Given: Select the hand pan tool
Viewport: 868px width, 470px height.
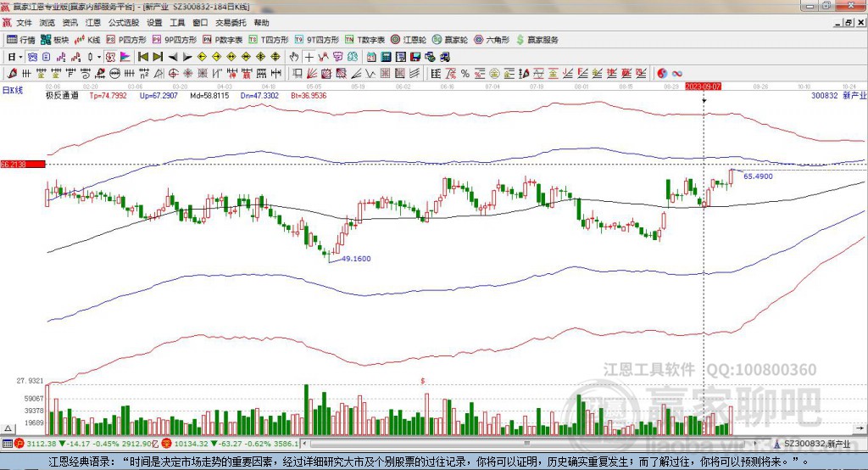Looking at the screenshot, I should pos(294,57).
